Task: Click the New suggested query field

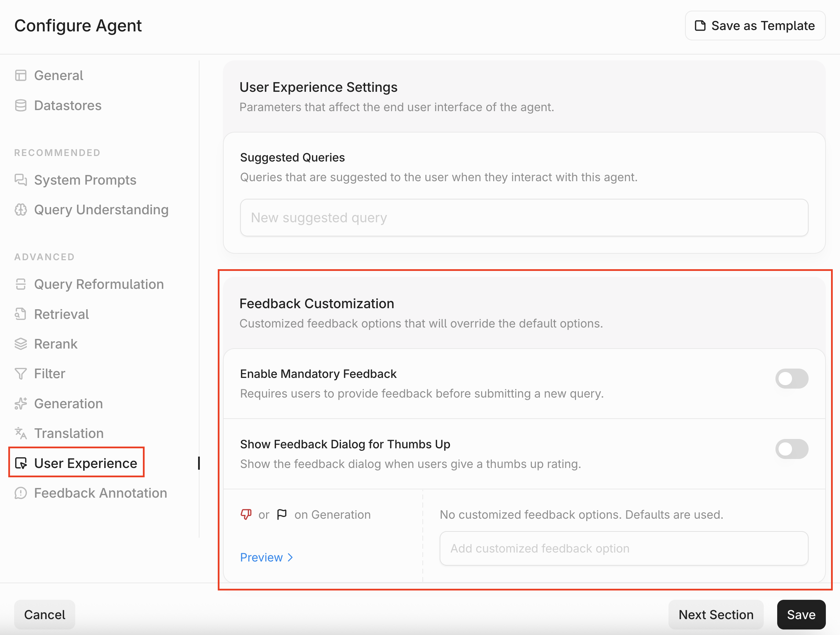Action: [x=524, y=218]
